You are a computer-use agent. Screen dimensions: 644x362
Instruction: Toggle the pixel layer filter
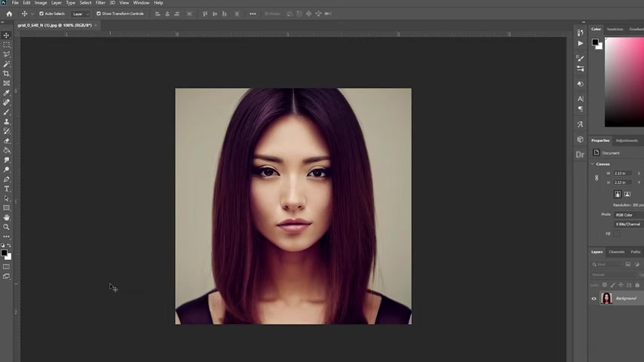(628, 264)
